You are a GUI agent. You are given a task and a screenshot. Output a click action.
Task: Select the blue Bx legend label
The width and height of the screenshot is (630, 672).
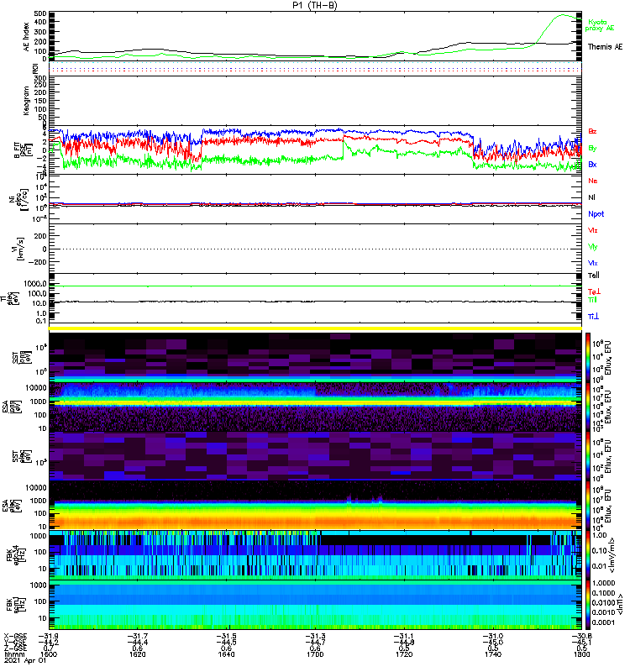592,164
